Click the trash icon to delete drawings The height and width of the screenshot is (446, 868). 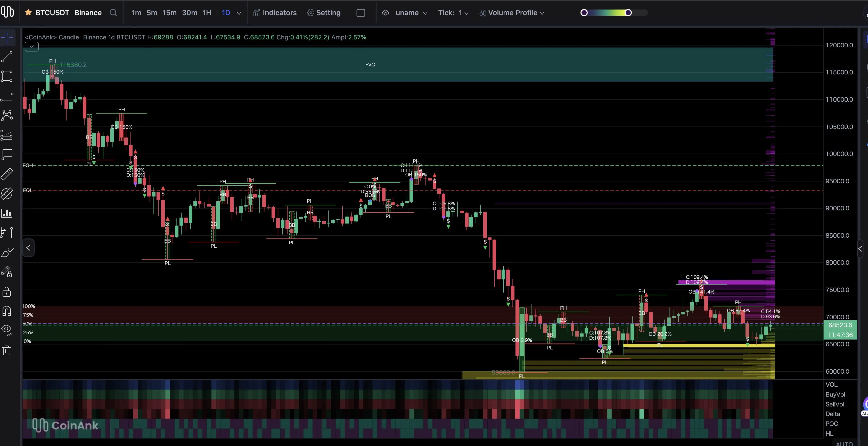[7, 350]
